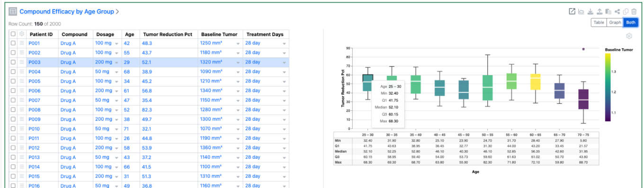
Task: Click the dark purple 70 ~ 75 box
Action: point(583,99)
